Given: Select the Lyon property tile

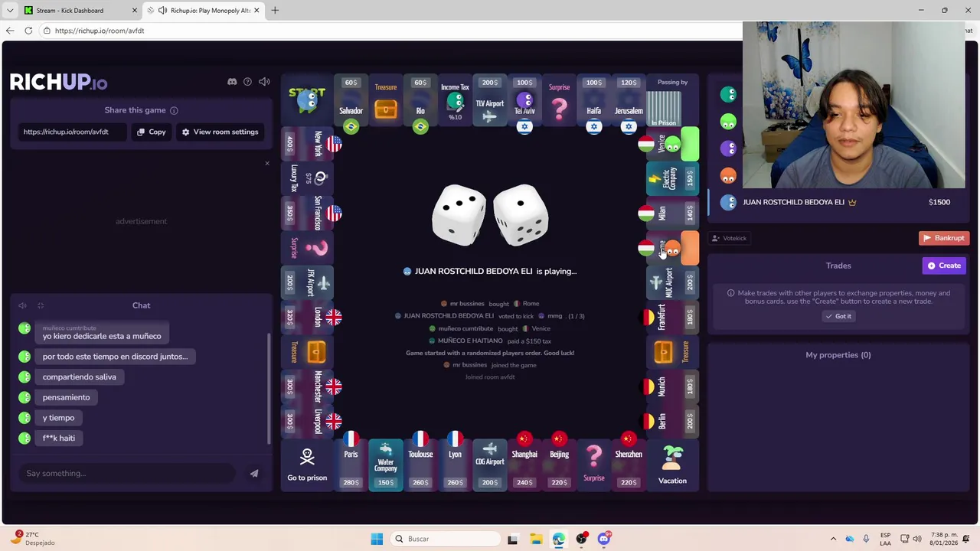Looking at the screenshot, I should point(455,464).
